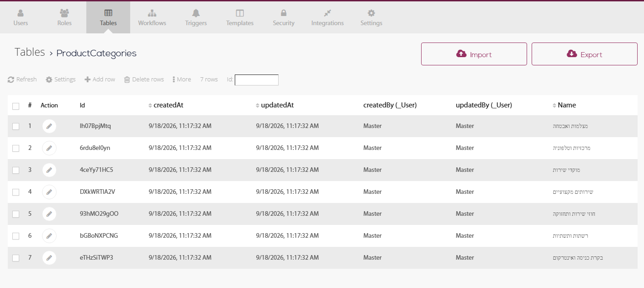The width and height of the screenshot is (644, 288).
Task: Click the updatedBy (_User) column header
Action: tap(484, 105)
